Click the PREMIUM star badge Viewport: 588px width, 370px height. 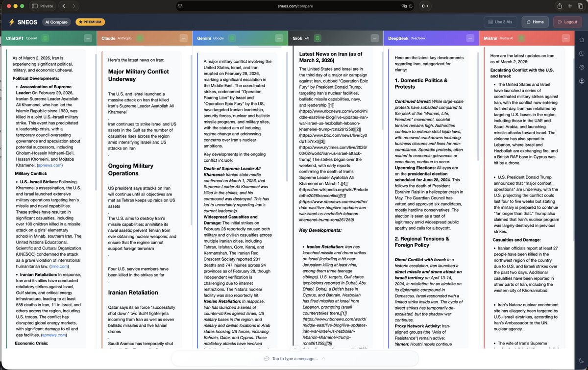90,22
